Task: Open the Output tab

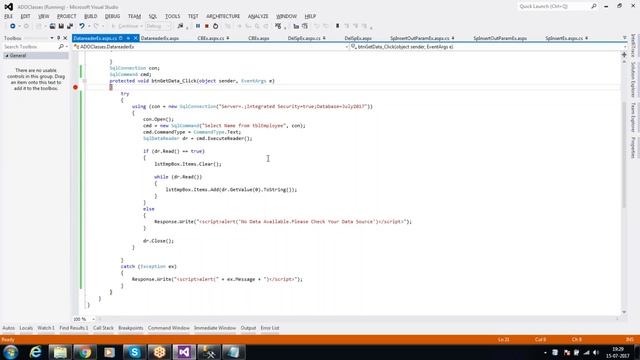Action: [x=248, y=328]
